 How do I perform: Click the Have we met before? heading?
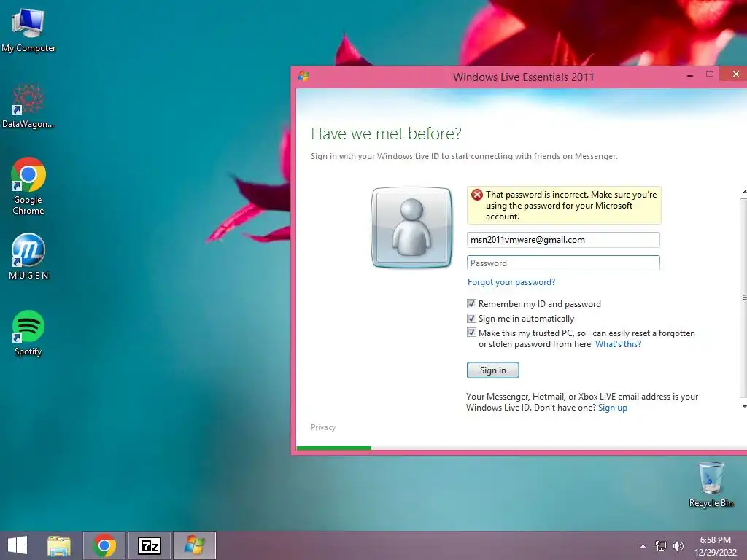pos(386,134)
